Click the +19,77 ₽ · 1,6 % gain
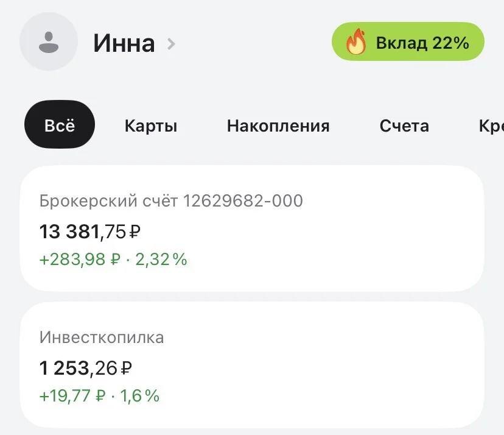 (x=99, y=395)
